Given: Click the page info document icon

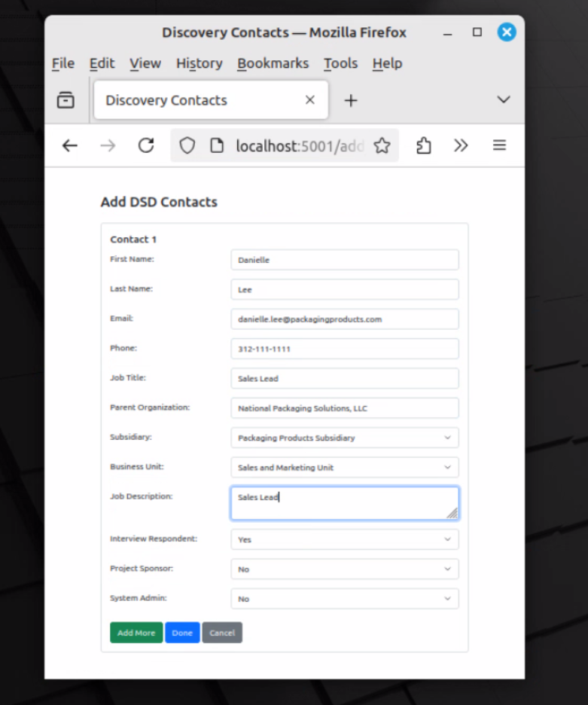Looking at the screenshot, I should tap(217, 145).
